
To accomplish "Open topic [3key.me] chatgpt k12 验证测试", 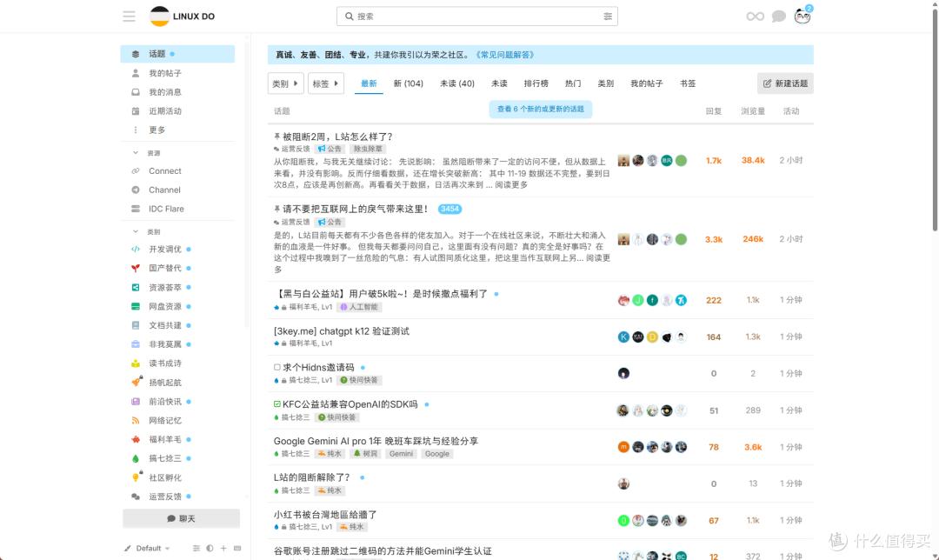I will (342, 331).
